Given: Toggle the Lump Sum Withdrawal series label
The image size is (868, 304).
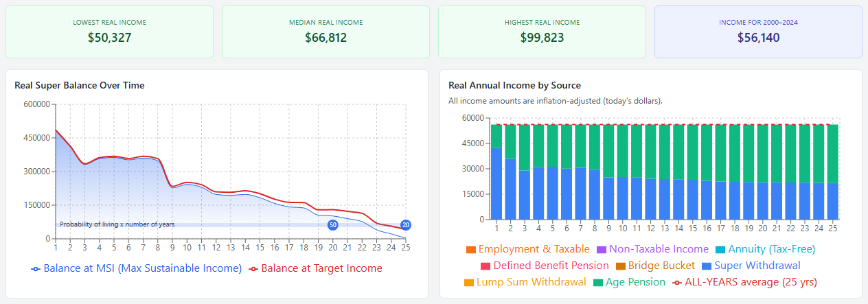Looking at the screenshot, I should 531,283.
